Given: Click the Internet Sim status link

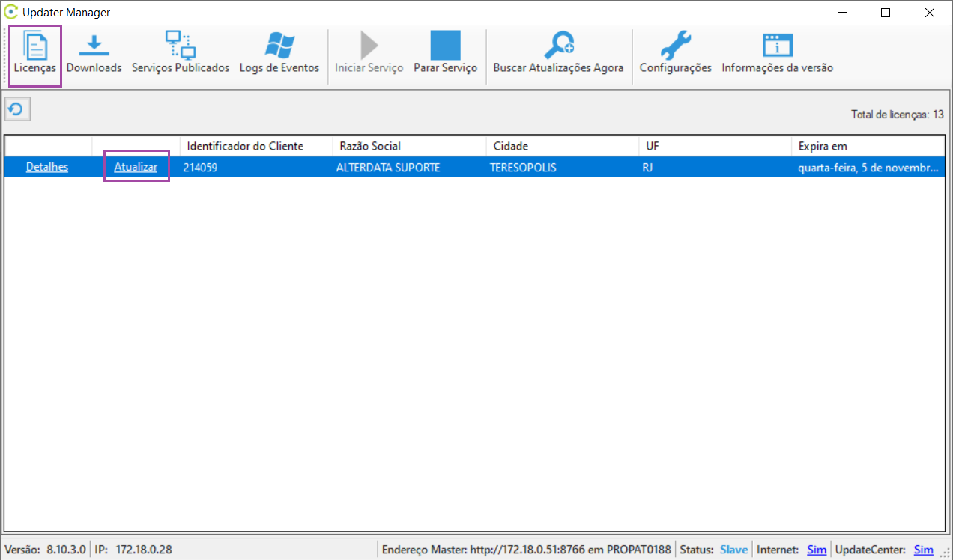Looking at the screenshot, I should (817, 550).
